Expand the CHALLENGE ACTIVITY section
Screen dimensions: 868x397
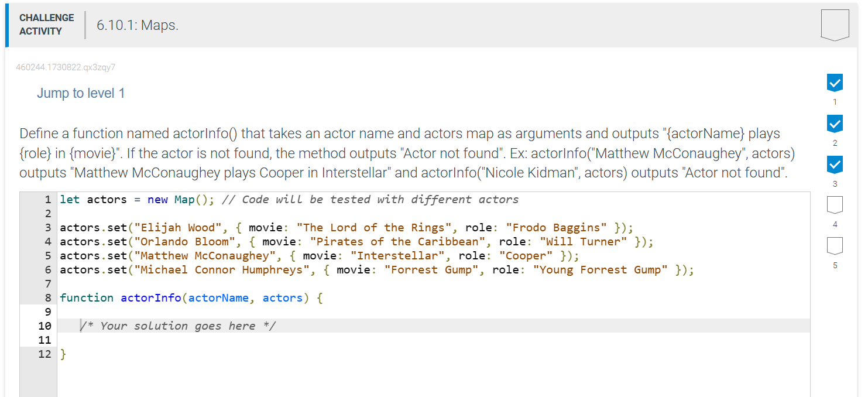[x=46, y=24]
